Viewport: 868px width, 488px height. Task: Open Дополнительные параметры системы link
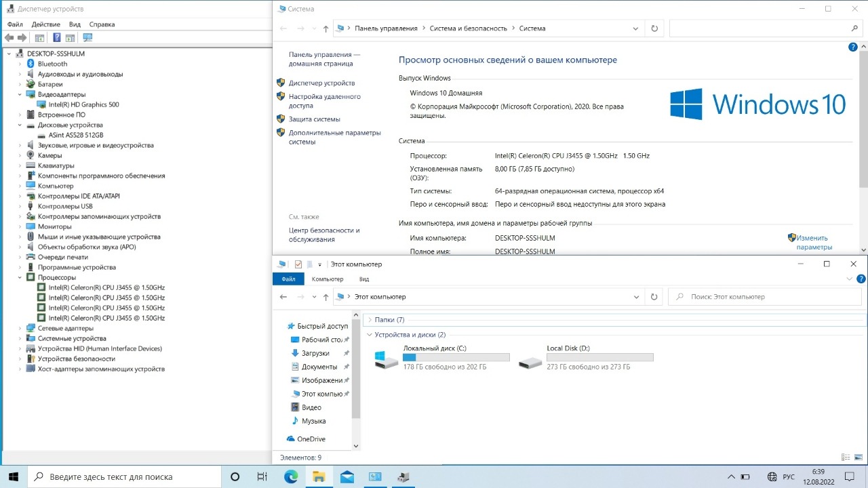[335, 138]
